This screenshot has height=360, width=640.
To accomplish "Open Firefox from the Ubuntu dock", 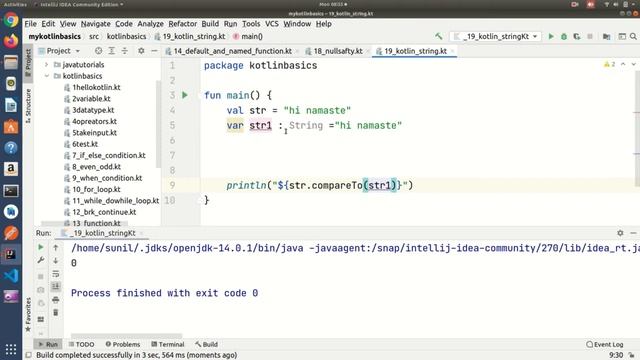I will (x=11, y=41).
